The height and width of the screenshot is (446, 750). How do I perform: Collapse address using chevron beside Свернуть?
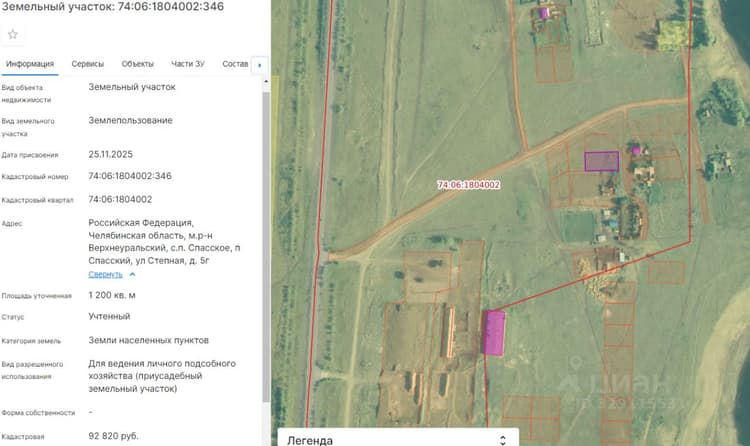[132, 275]
